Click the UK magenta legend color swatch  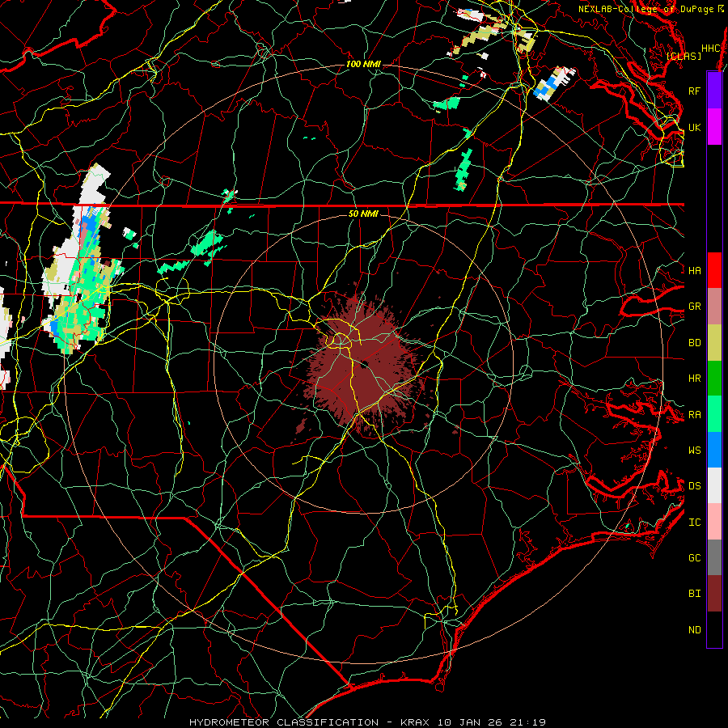[714, 127]
